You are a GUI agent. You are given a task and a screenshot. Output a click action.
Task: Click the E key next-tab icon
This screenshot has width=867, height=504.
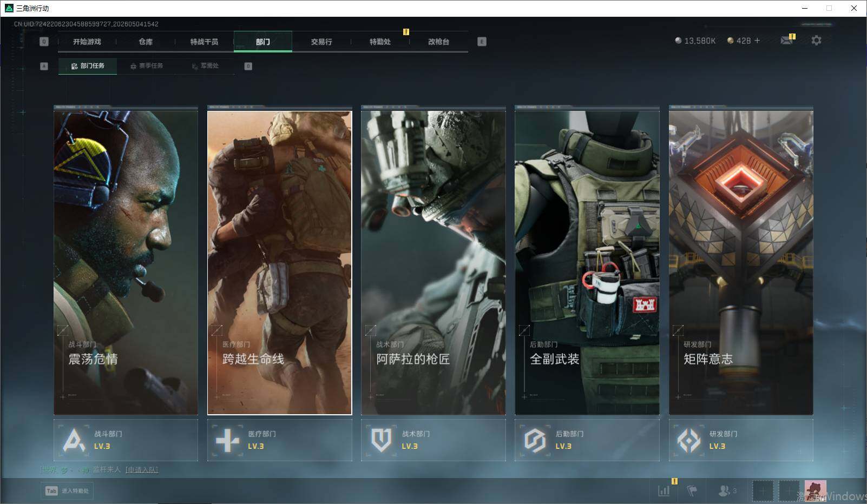pos(482,42)
